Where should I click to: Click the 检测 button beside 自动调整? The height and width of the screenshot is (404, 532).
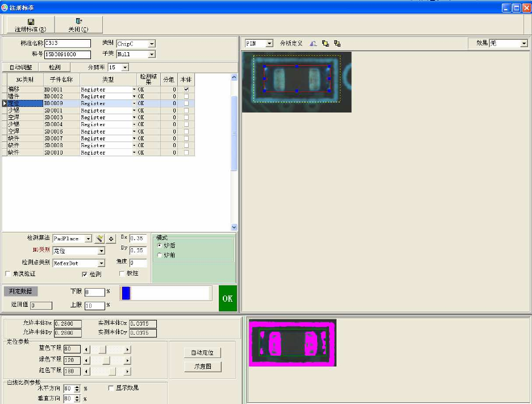tap(55, 67)
